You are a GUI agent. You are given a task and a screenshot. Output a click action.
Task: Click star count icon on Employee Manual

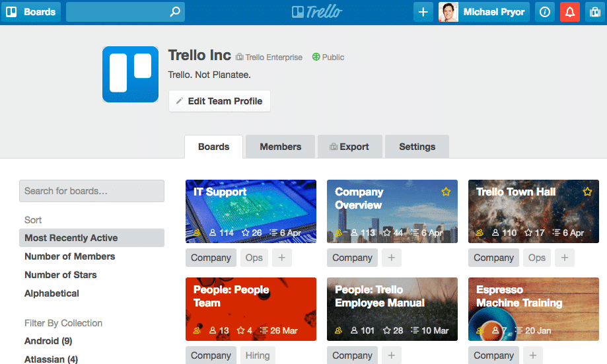pos(387,330)
